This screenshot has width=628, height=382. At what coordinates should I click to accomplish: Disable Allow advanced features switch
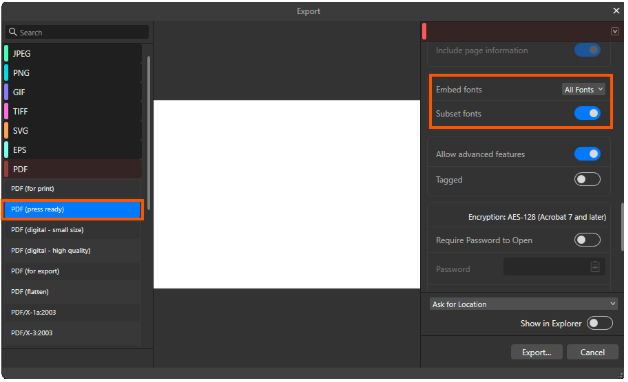coord(587,154)
